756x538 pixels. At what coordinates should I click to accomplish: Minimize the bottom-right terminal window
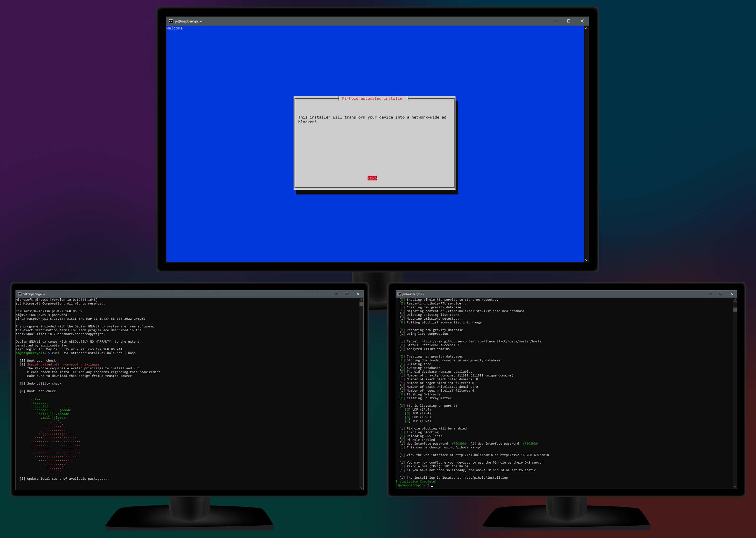click(x=710, y=294)
